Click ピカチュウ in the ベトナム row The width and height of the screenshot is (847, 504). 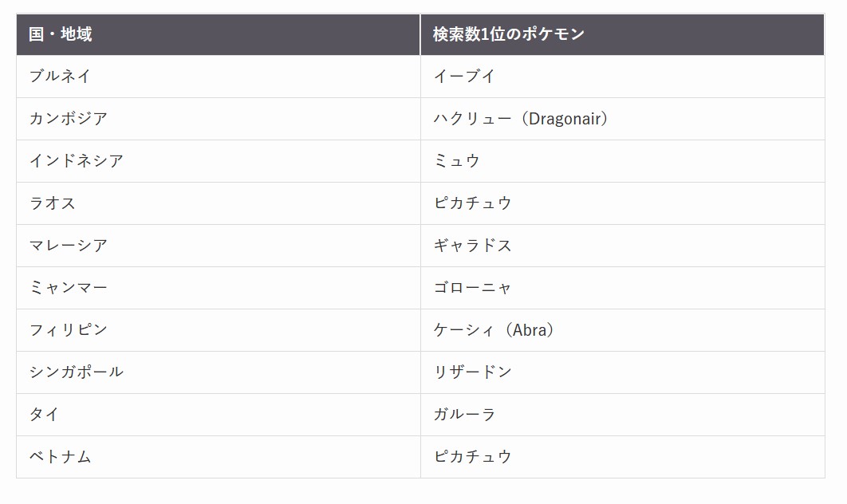click(473, 457)
